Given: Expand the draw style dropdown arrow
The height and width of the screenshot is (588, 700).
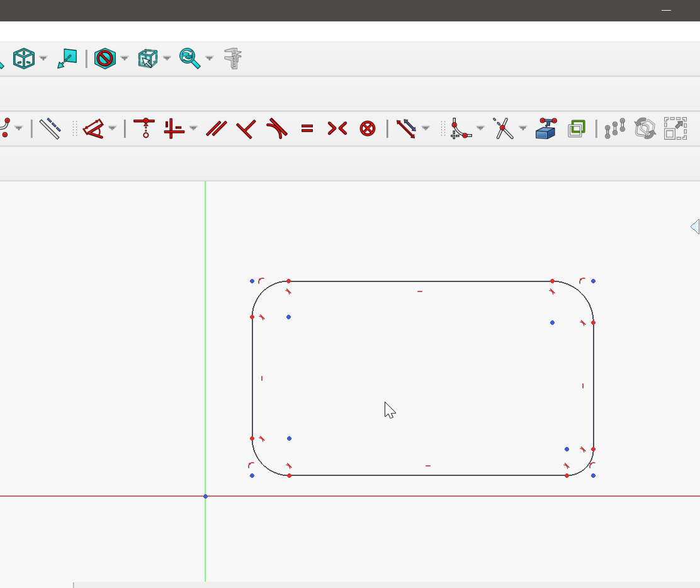Looking at the screenshot, I should tap(125, 58).
